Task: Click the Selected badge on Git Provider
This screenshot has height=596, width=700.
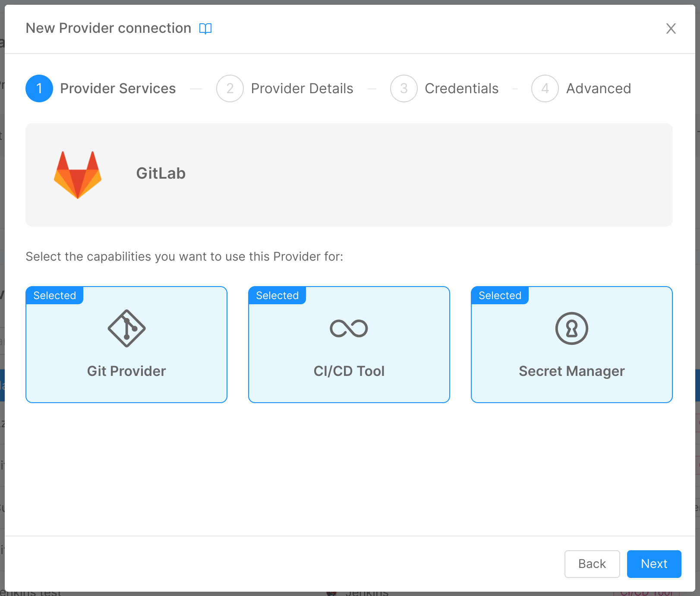Action: click(x=54, y=295)
